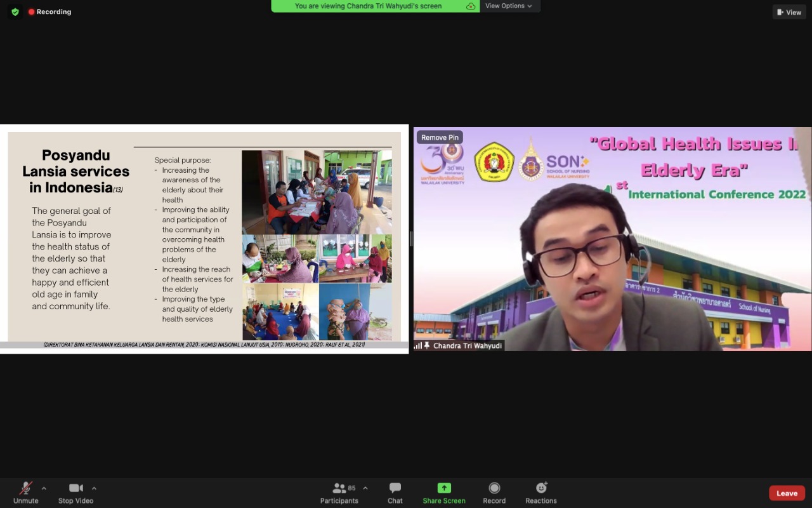812x508 pixels.
Task: Expand audio options arrow beside Unmute
Action: pos(44,488)
